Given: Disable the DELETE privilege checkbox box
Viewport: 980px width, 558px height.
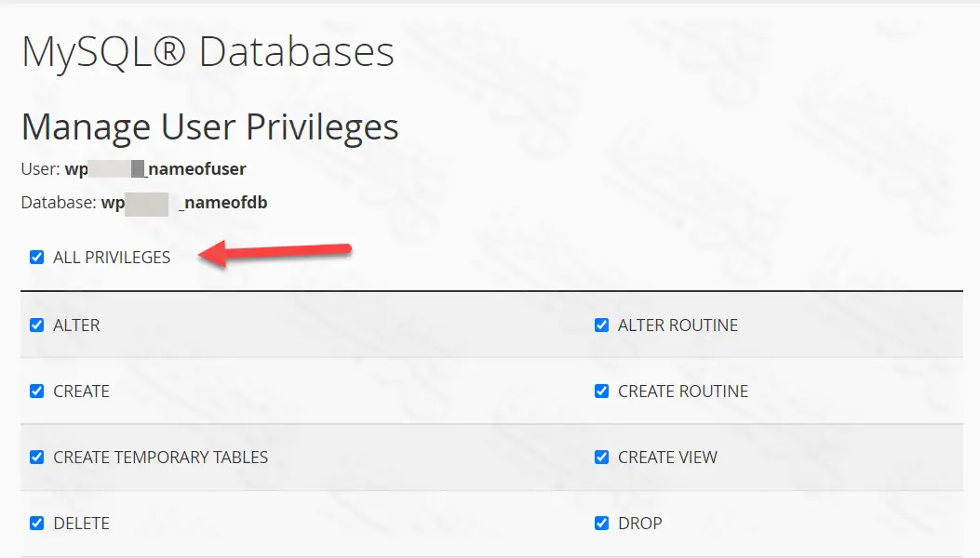Looking at the screenshot, I should 37,524.
